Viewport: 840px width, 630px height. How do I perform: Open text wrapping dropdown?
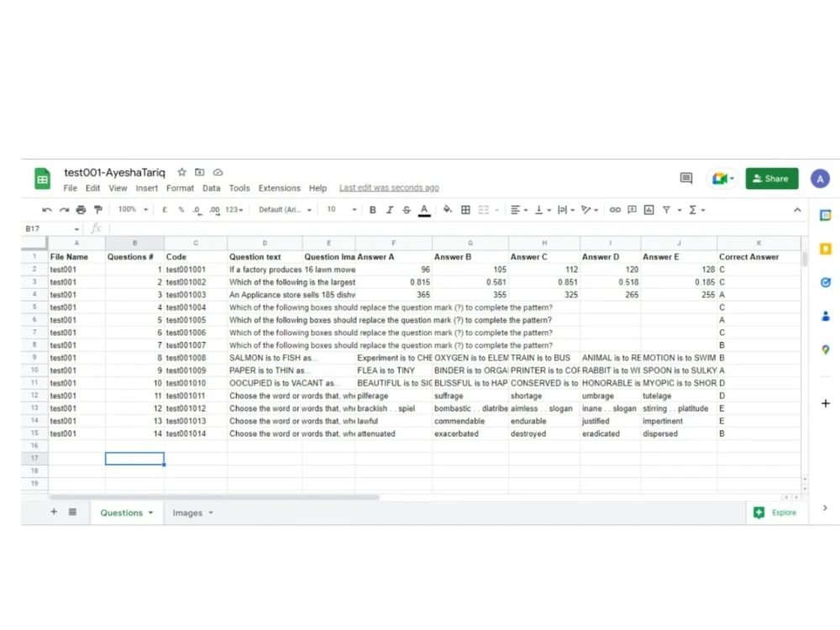click(565, 210)
